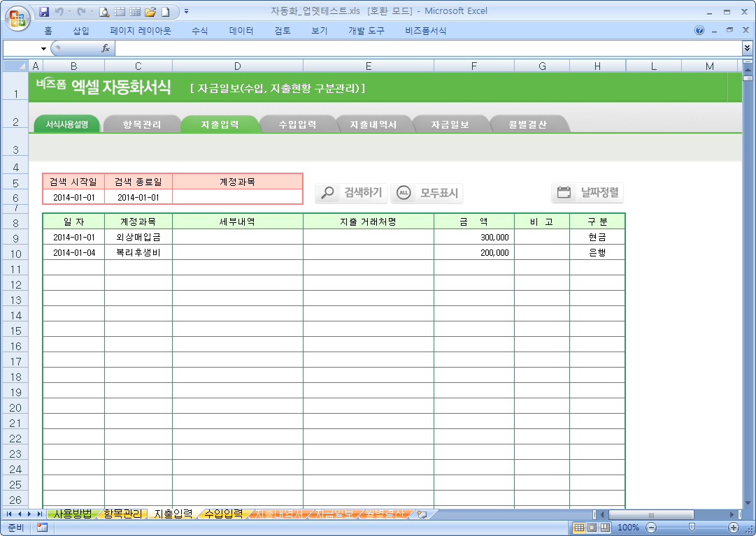The image size is (756, 536).
Task: Open print preview from the quick access toolbar
Action: (x=104, y=11)
